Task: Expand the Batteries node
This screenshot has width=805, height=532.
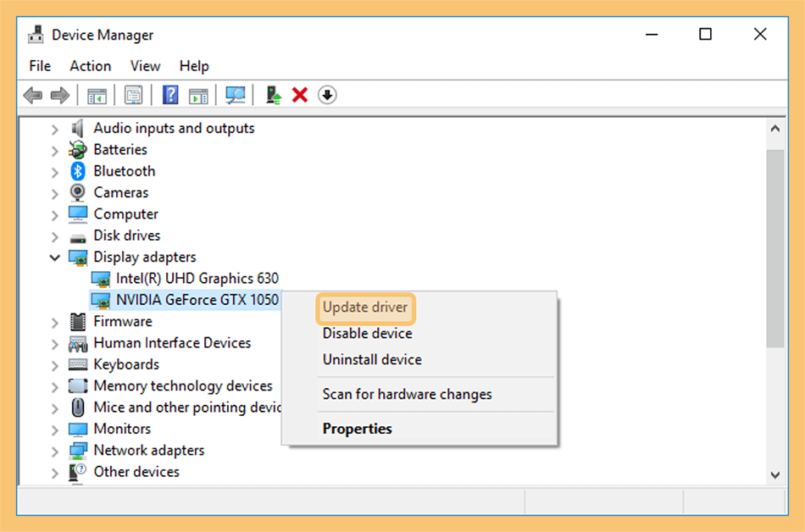Action: pyautogui.click(x=55, y=151)
